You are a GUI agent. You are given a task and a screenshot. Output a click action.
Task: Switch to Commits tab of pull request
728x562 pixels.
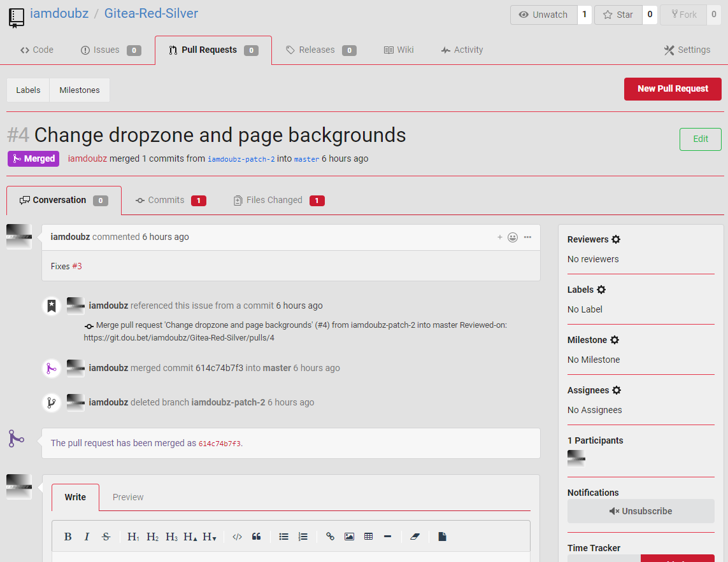[171, 200]
